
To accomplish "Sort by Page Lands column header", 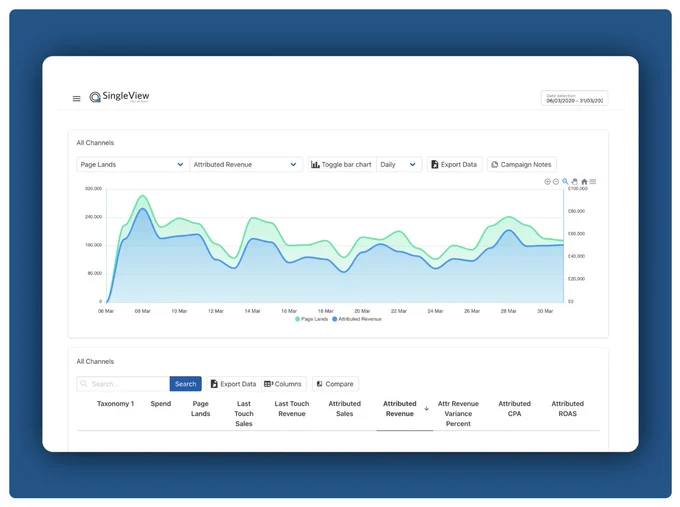I will pos(200,409).
